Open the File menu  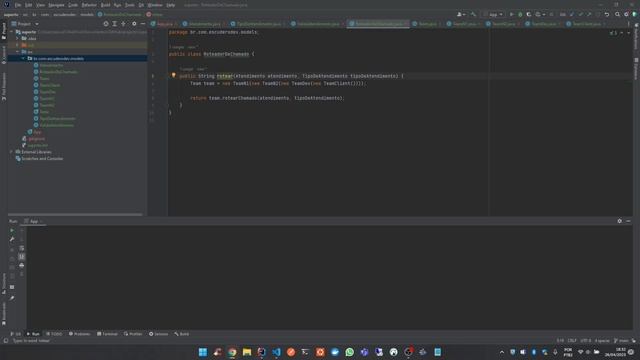click(x=18, y=5)
